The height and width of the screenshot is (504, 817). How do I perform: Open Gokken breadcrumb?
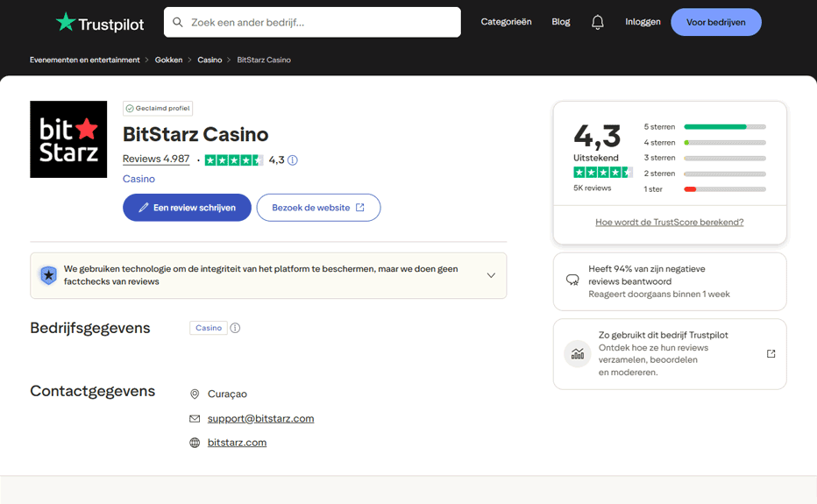169,60
